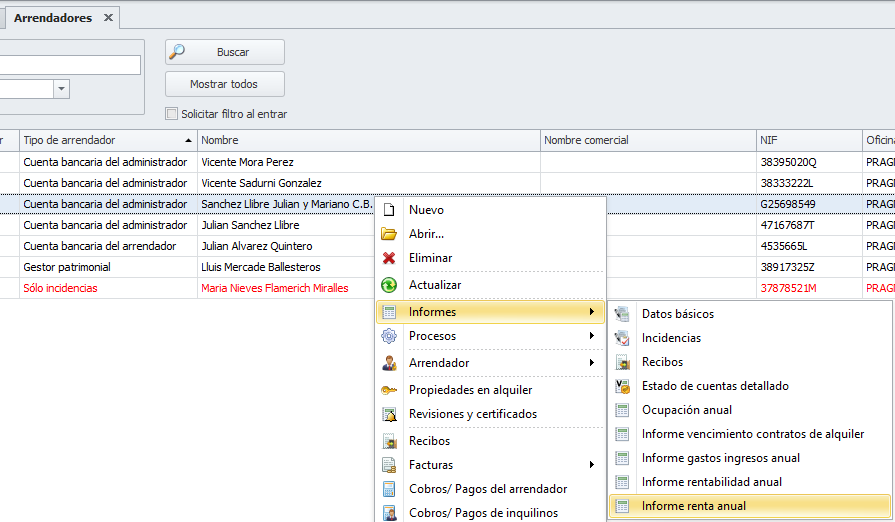Open the filter combo box dropdown arrow

pyautogui.click(x=62, y=89)
